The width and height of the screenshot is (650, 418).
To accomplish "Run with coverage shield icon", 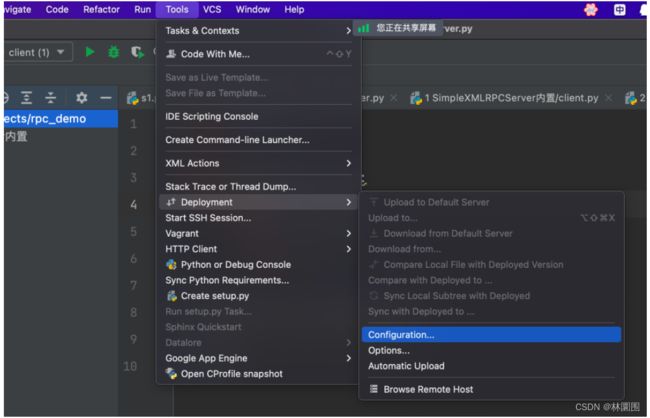I will tap(137, 52).
